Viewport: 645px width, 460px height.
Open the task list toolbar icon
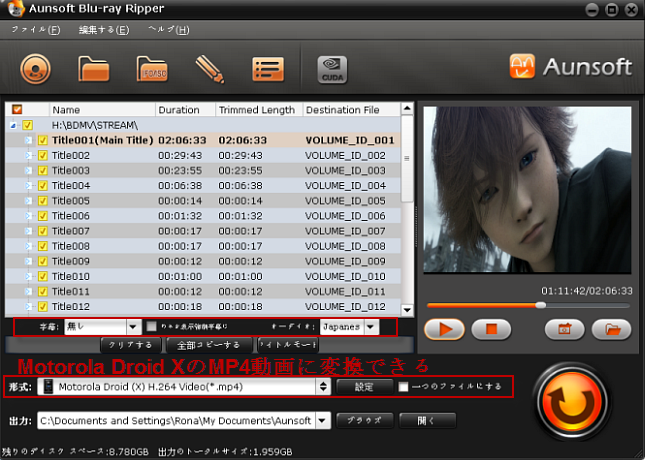tap(268, 69)
